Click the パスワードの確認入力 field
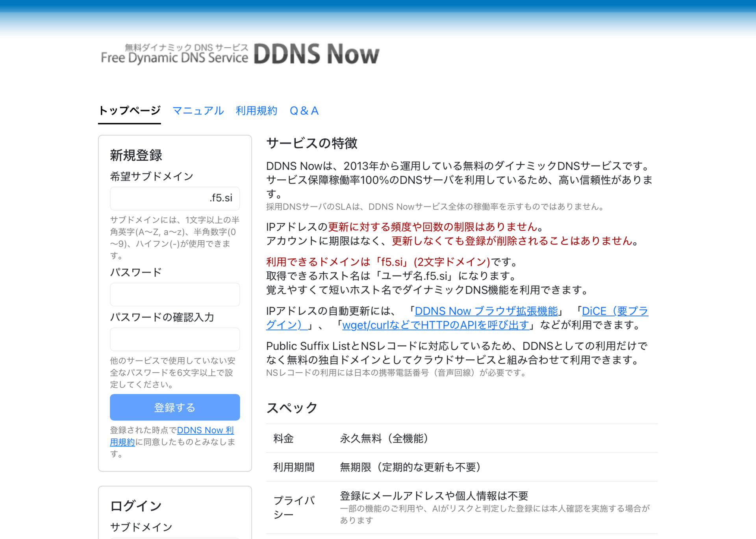 (x=175, y=339)
